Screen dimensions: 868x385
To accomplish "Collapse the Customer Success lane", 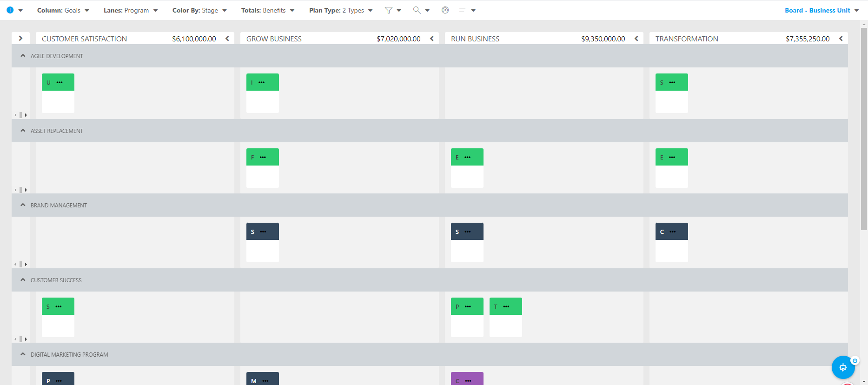I will tap(23, 280).
